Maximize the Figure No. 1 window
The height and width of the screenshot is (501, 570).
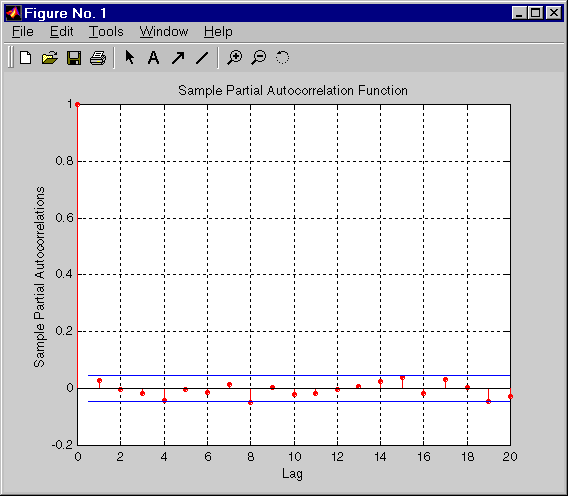[x=535, y=13]
